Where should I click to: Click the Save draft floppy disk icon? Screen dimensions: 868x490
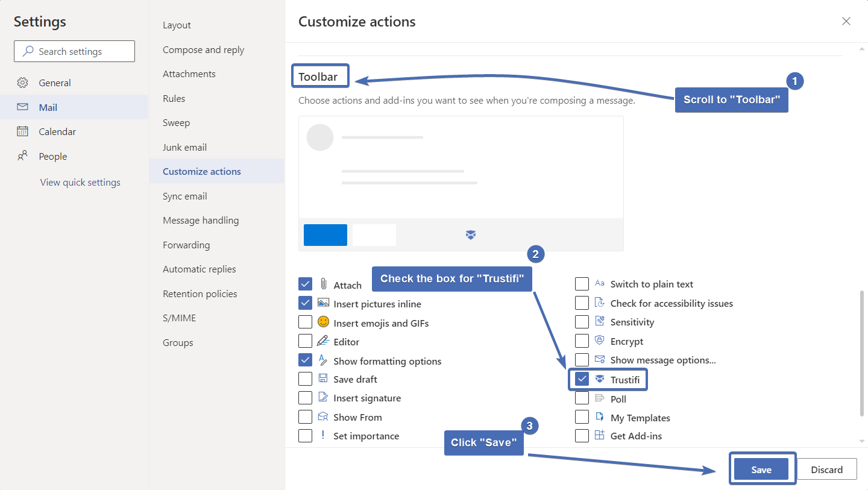click(x=323, y=378)
